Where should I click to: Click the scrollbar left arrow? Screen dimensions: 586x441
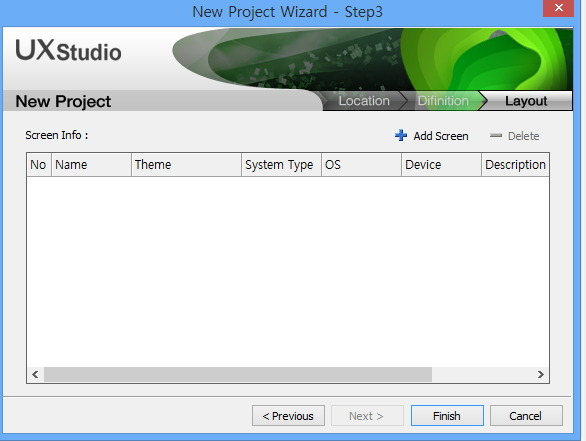[35, 374]
